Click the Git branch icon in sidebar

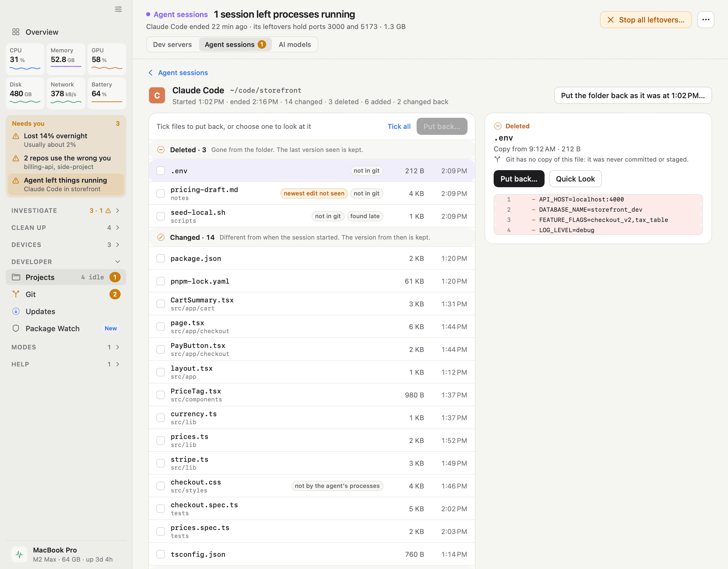click(x=16, y=294)
